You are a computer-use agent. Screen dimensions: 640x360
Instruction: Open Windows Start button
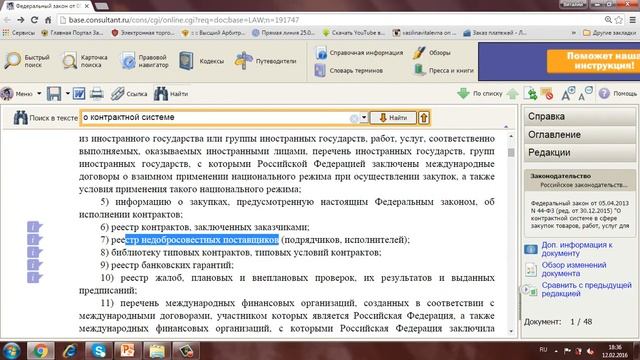click(x=11, y=351)
